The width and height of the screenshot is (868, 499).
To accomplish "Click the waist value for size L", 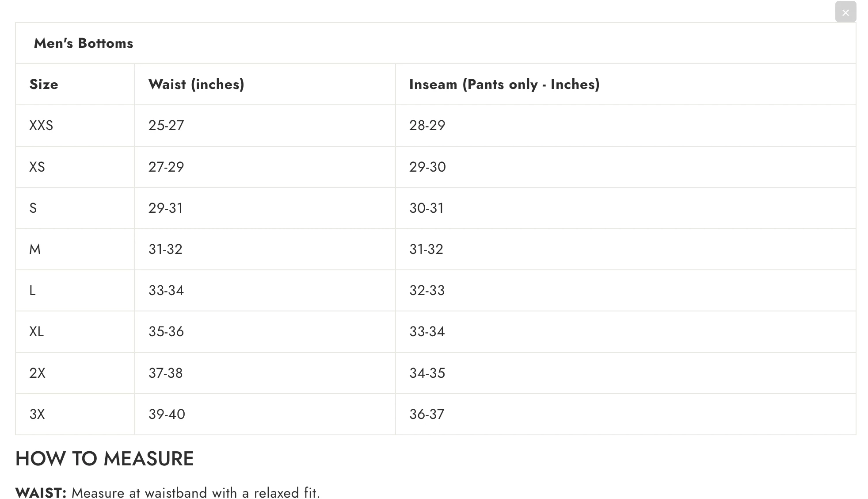I will [x=166, y=291].
